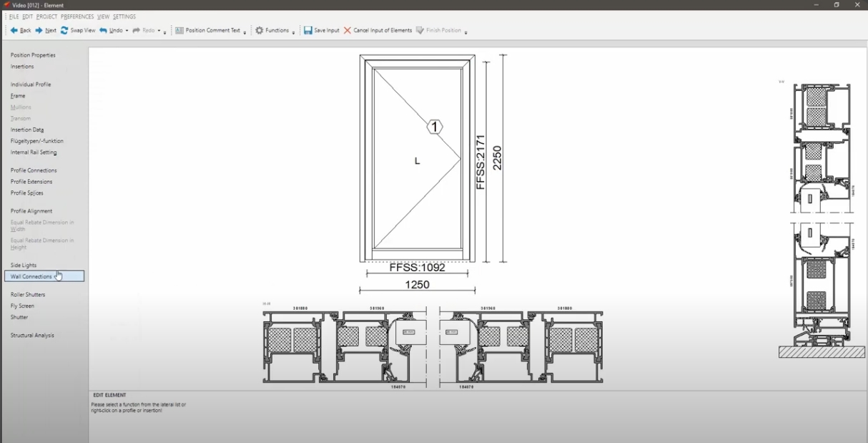Select the Swap View icon

click(65, 30)
